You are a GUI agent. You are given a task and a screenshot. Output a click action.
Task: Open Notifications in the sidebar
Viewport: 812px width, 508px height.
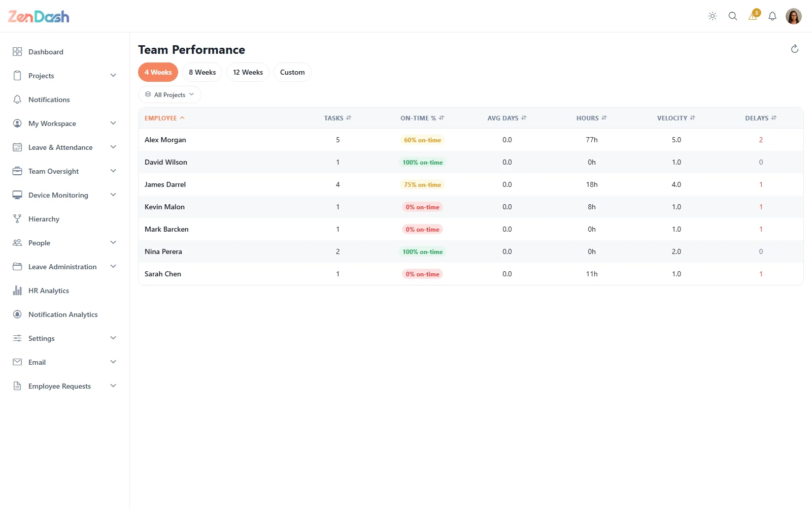(x=49, y=100)
